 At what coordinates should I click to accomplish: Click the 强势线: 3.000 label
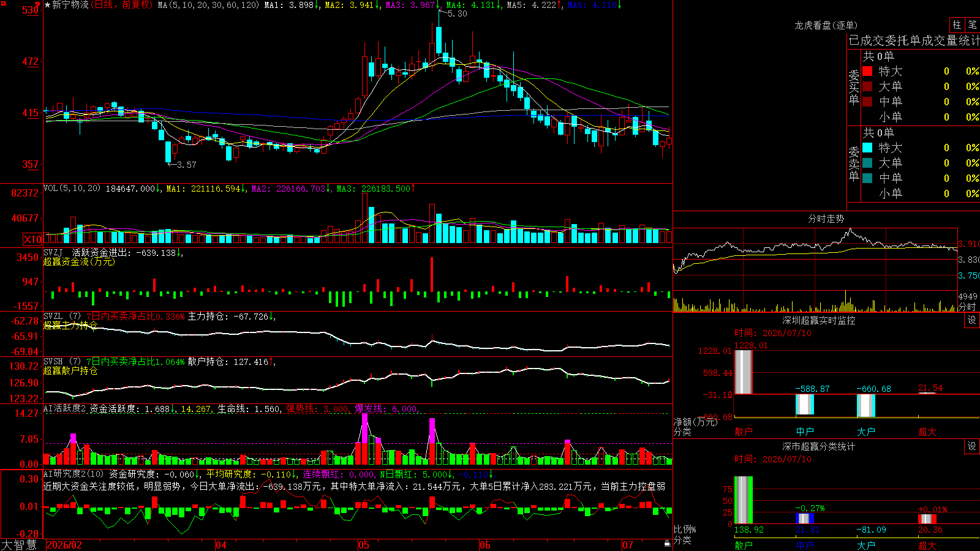318,408
